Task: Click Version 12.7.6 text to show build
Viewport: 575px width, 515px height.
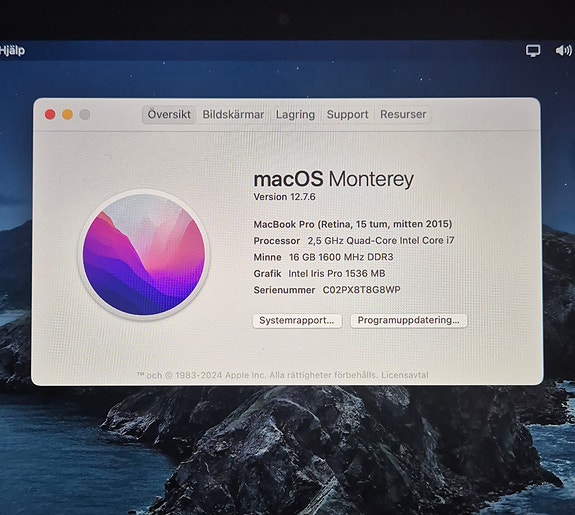Action: pyautogui.click(x=285, y=197)
